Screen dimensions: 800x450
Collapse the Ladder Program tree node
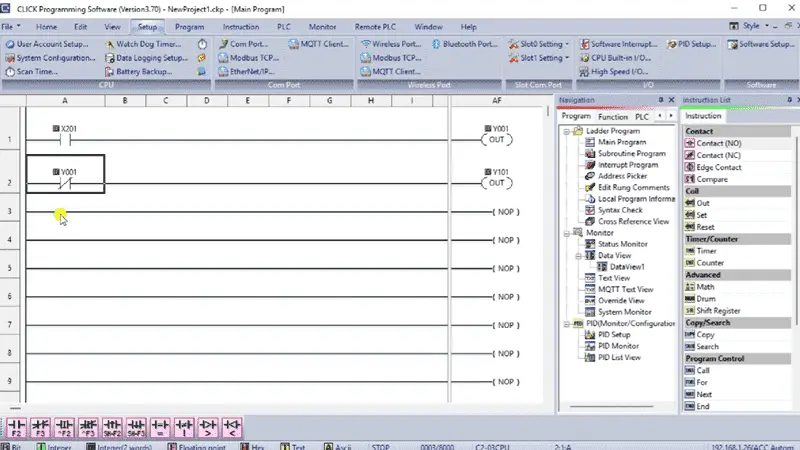pos(566,132)
